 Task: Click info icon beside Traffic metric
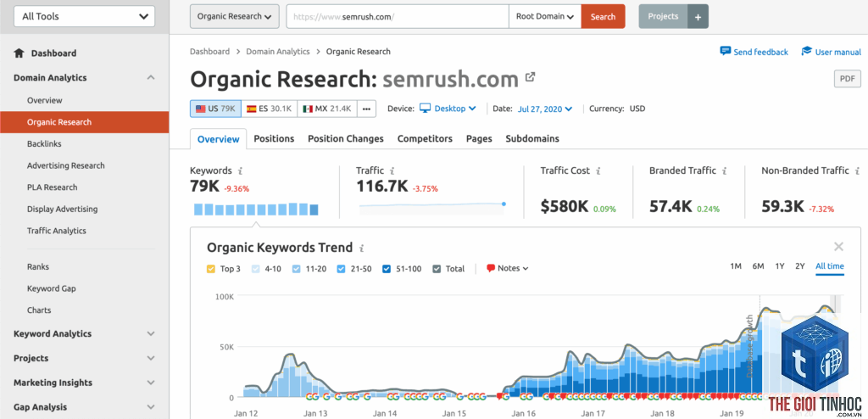tap(392, 171)
